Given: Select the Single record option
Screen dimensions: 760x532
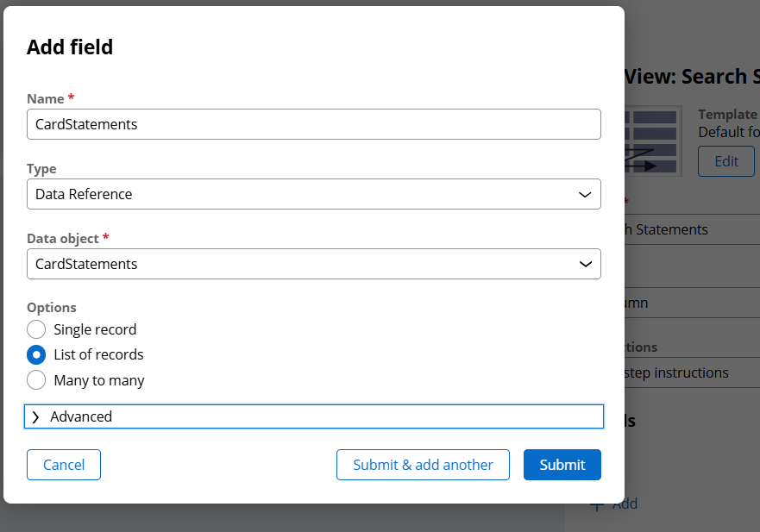Looking at the screenshot, I should click(36, 329).
